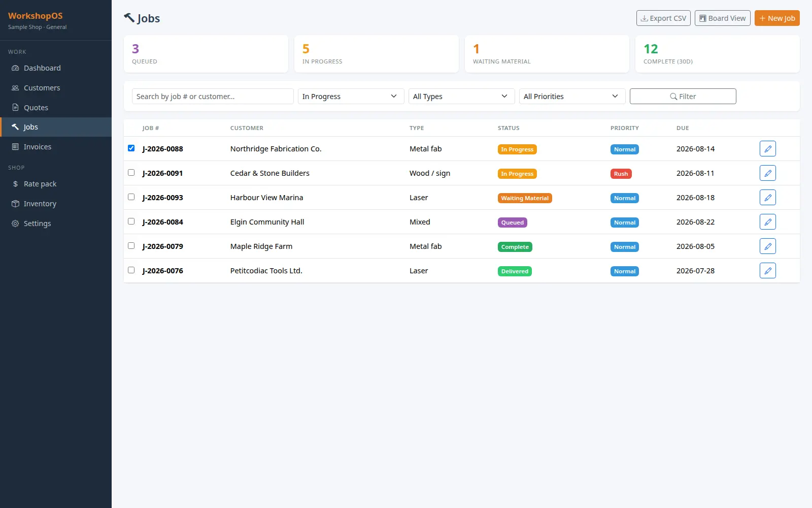Select the Elgin Community Hall row checkbox

131,221
